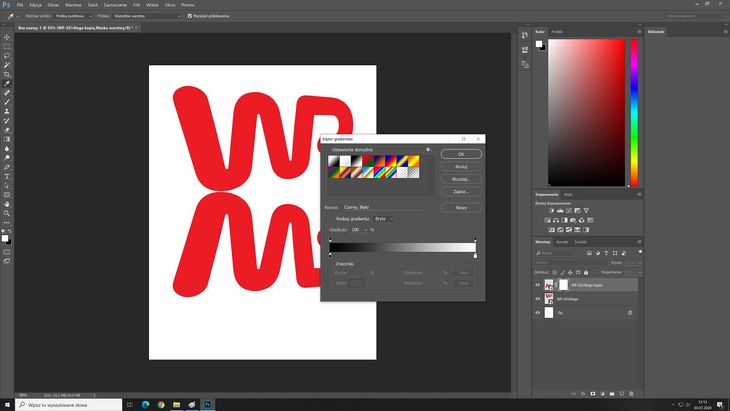This screenshot has width=730, height=411.
Task: Click the Anuluj button
Action: (461, 166)
